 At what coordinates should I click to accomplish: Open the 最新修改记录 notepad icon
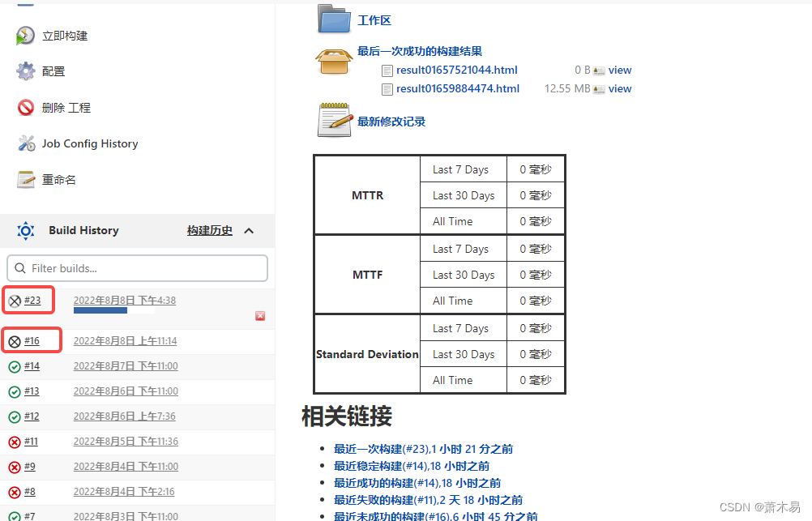pos(334,119)
